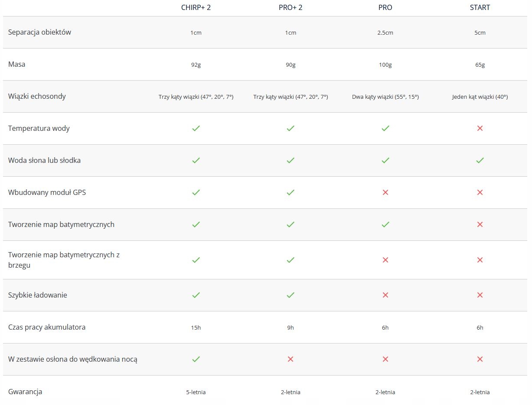Click the green checkmark for CHIRP+ 2 osłona nocna

(x=196, y=359)
